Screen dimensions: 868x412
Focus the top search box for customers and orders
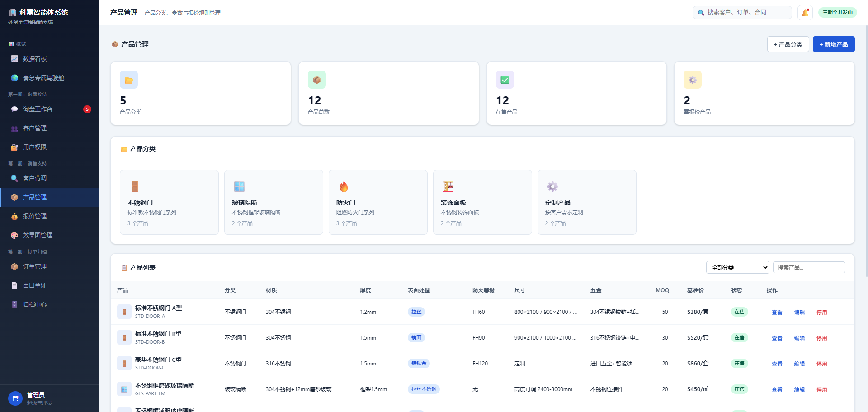pyautogui.click(x=742, y=13)
